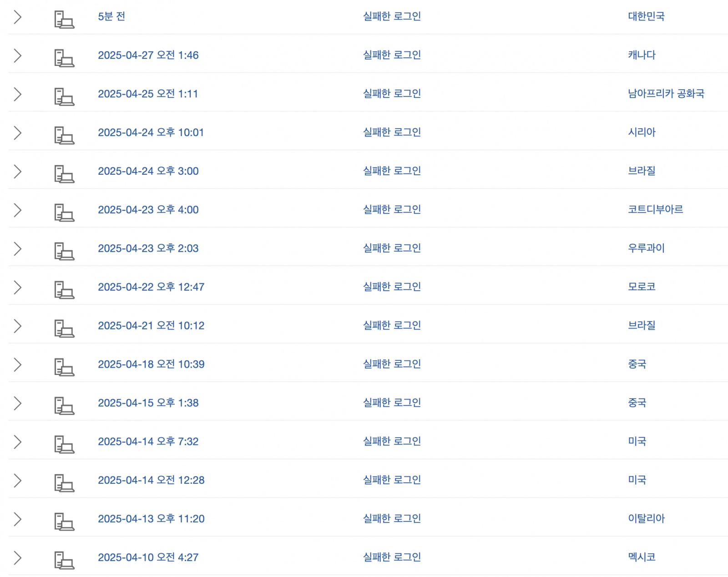Expand the 캐나다 failed login row

(x=18, y=56)
